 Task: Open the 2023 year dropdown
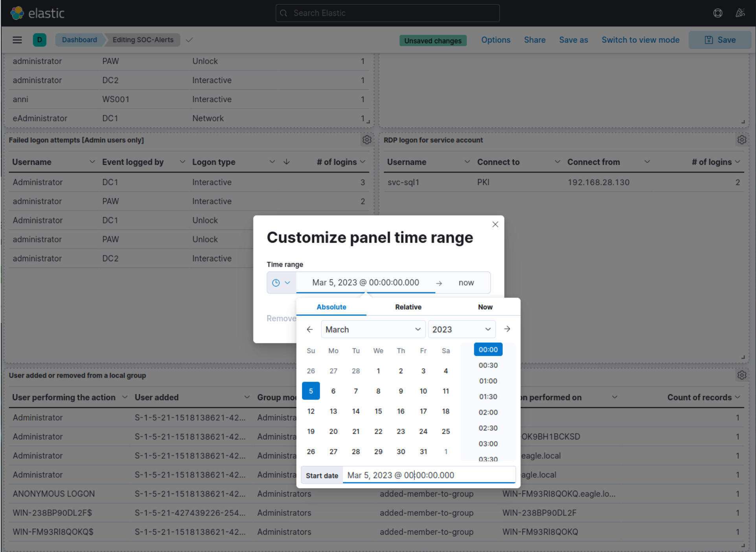(x=462, y=329)
